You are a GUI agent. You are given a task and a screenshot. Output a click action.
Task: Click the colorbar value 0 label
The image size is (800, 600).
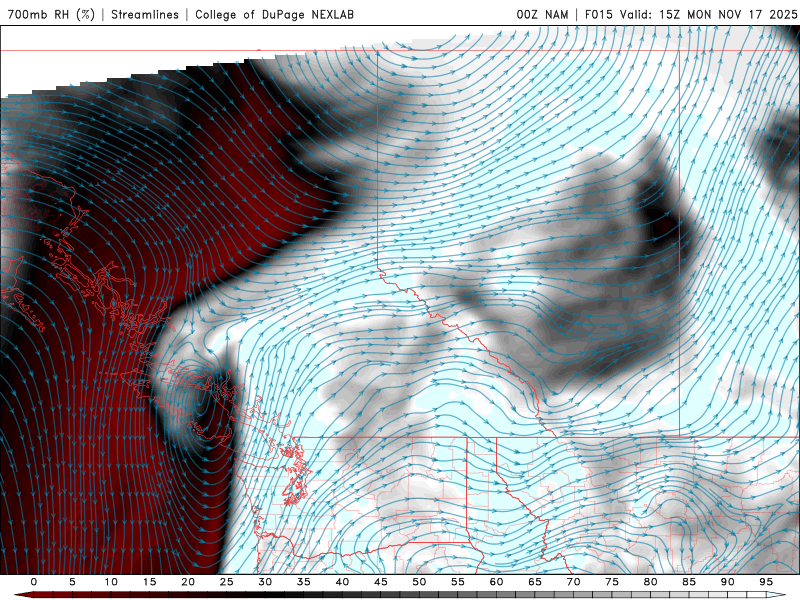coord(34,582)
